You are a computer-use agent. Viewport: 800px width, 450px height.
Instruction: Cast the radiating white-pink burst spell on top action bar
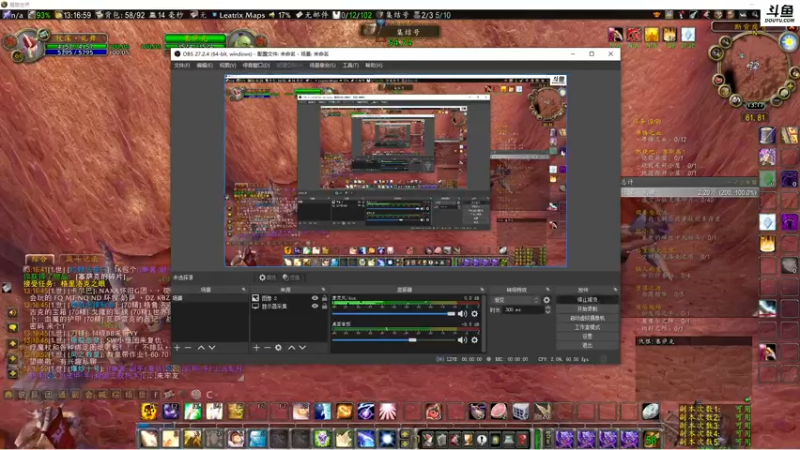[x=387, y=411]
